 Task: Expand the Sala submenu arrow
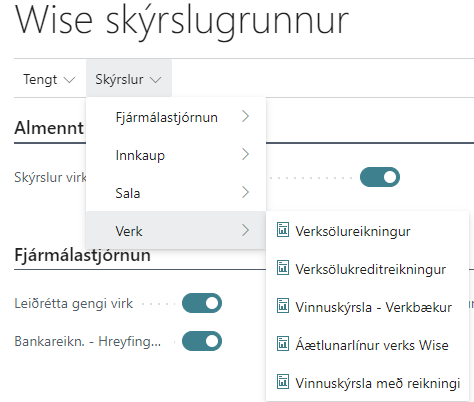click(245, 192)
